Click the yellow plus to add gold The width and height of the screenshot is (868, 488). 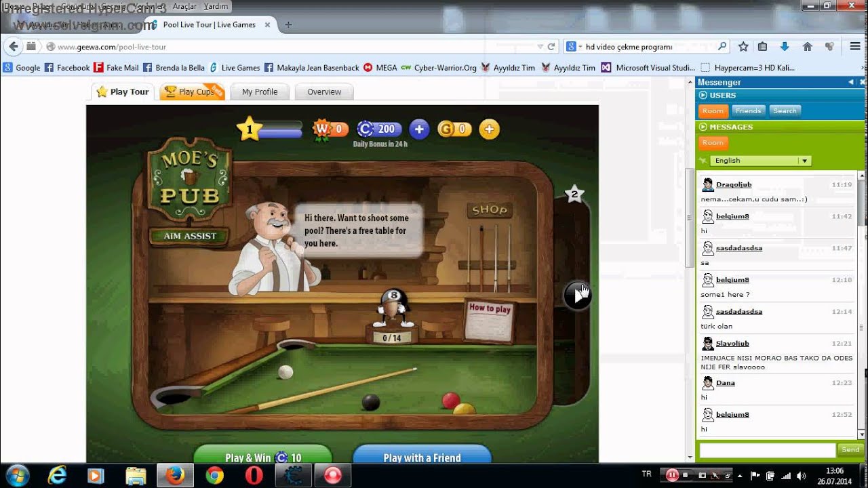point(489,129)
